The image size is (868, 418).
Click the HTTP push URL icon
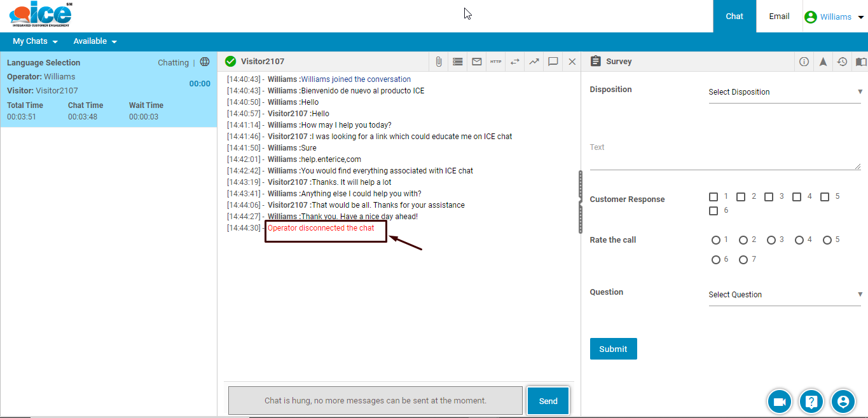[495, 62]
